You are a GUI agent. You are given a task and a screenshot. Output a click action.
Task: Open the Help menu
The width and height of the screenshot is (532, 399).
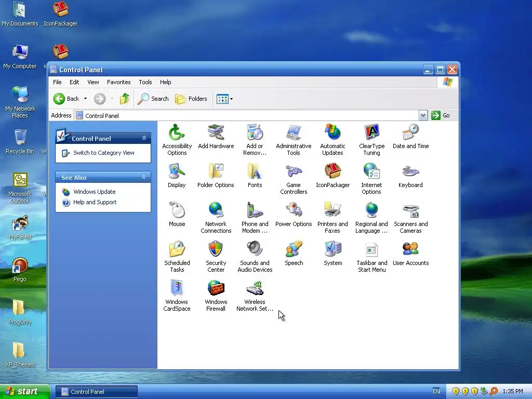(166, 82)
